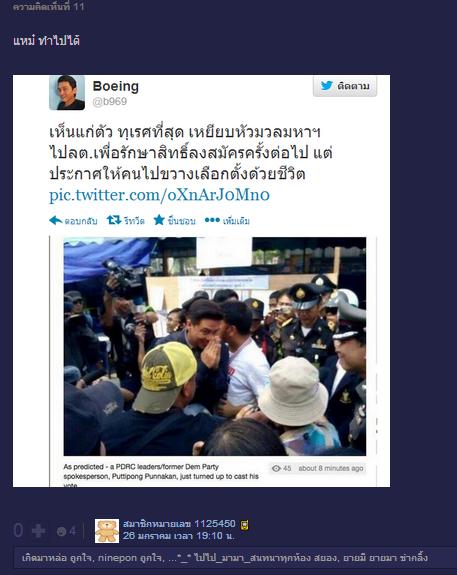Click the Boeing account name

pyautogui.click(x=116, y=86)
